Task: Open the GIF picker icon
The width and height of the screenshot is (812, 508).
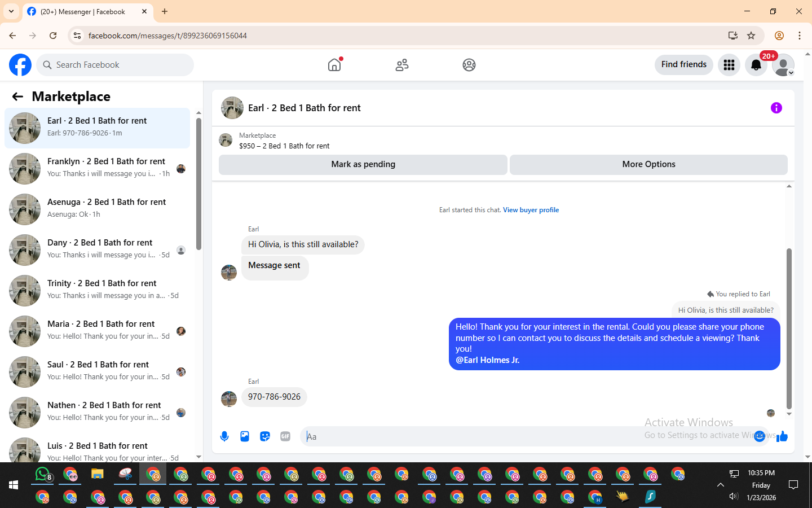Action: point(285,436)
